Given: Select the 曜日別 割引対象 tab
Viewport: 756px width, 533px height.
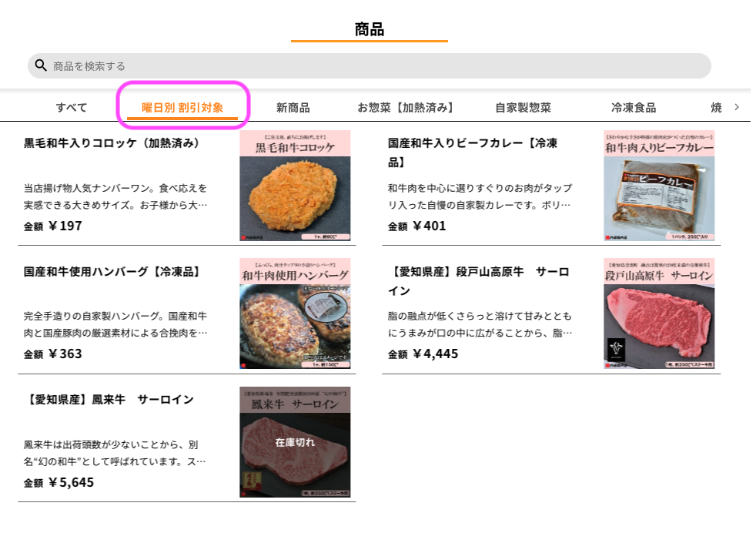Looking at the screenshot, I should [182, 108].
